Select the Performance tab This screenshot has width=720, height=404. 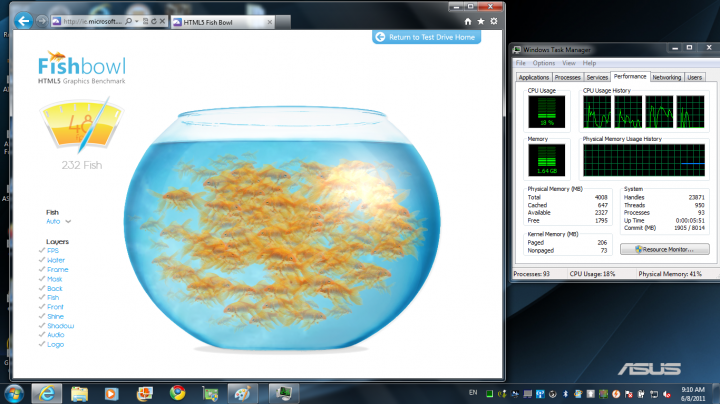click(630, 76)
